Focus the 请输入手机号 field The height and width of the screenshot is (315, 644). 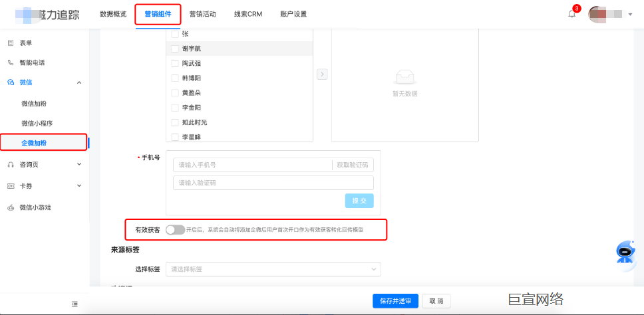[x=253, y=165]
